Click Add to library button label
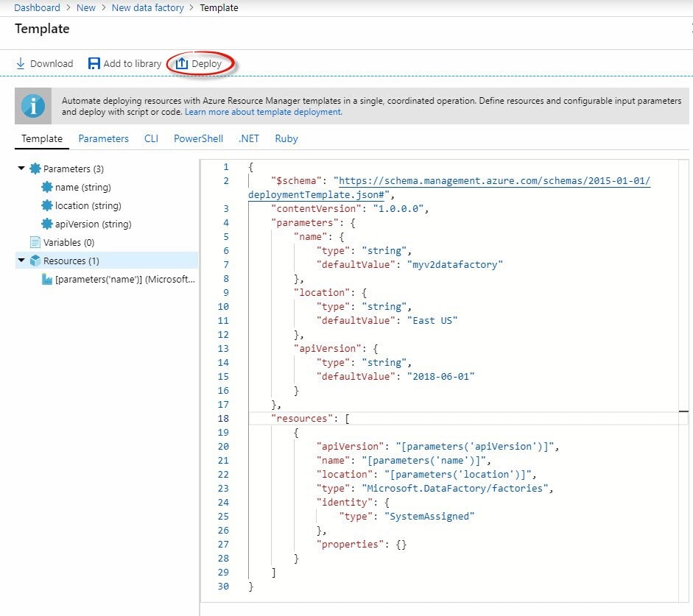The width and height of the screenshot is (693, 616). [x=133, y=63]
